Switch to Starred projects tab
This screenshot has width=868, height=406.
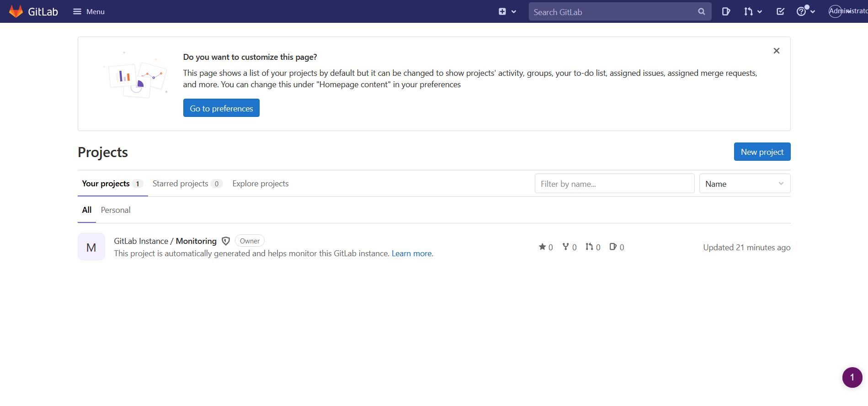[x=187, y=184]
